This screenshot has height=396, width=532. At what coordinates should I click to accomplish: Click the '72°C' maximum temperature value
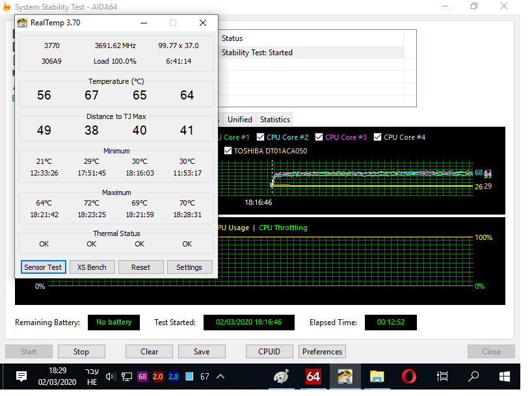point(92,203)
